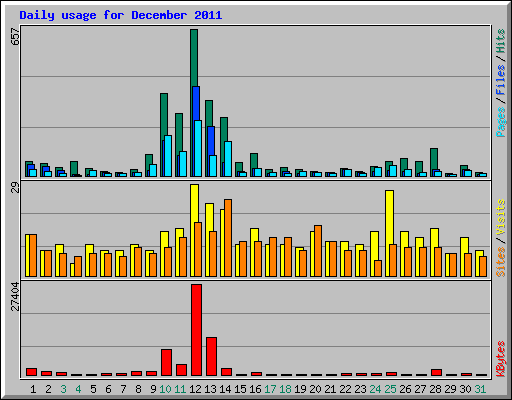Click day label '20' on the x-axis
Screen dimensions: 512x400
315,389
